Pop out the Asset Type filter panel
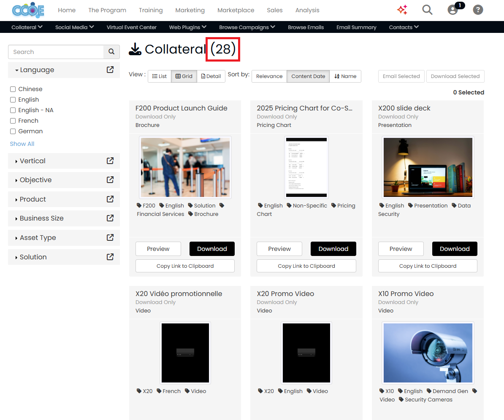This screenshot has height=420, width=504. coord(110,237)
